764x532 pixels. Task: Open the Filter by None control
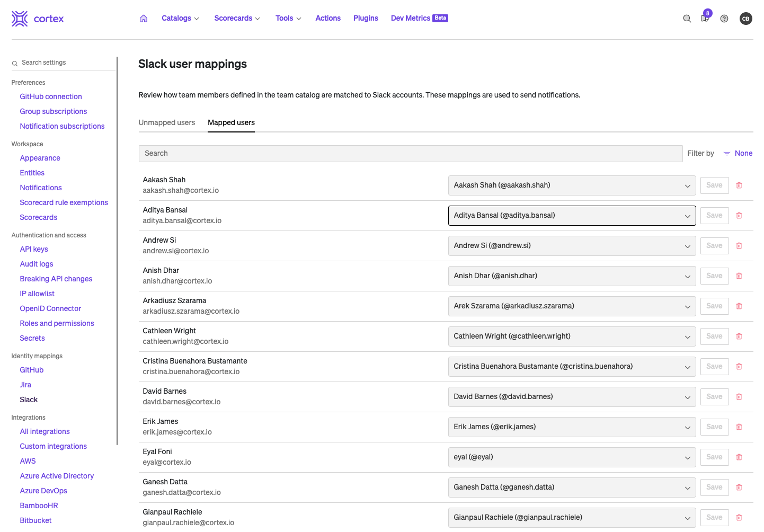(738, 154)
